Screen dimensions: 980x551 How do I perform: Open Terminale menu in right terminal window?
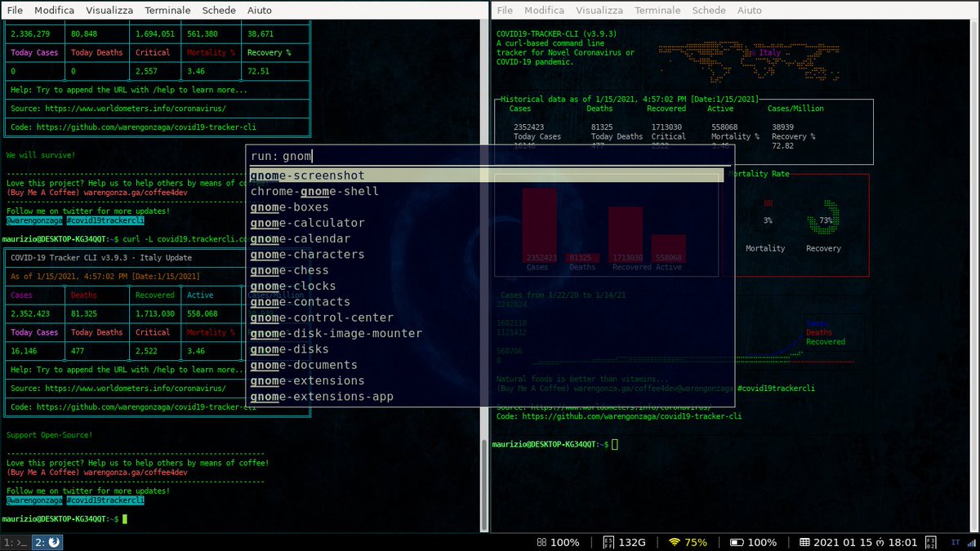[x=657, y=11]
